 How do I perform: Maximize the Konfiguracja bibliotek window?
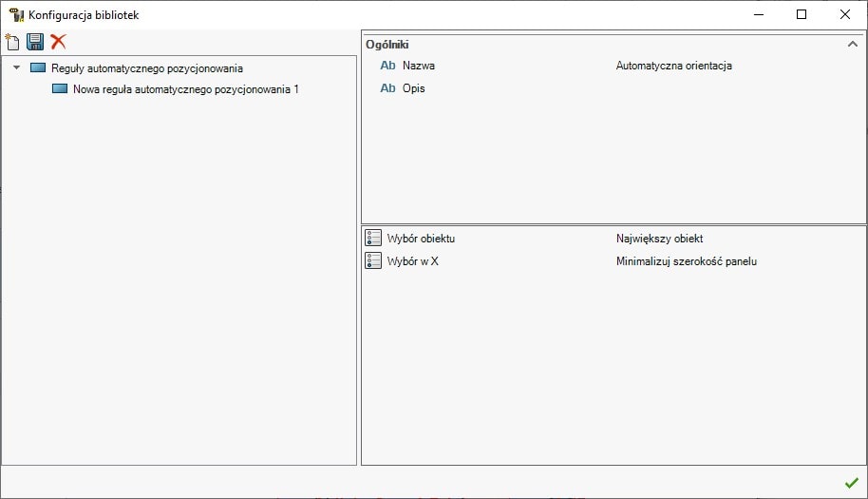[801, 14]
